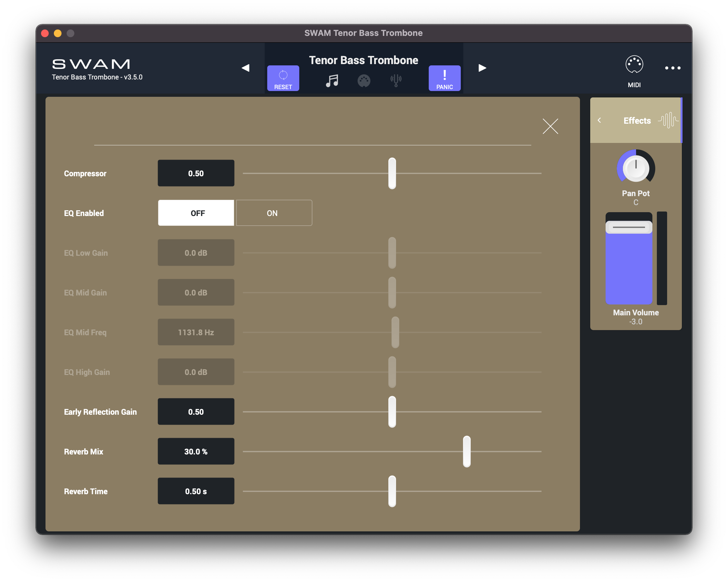Close the window with red button
Viewport: 728px width, 582px height.
45,33
